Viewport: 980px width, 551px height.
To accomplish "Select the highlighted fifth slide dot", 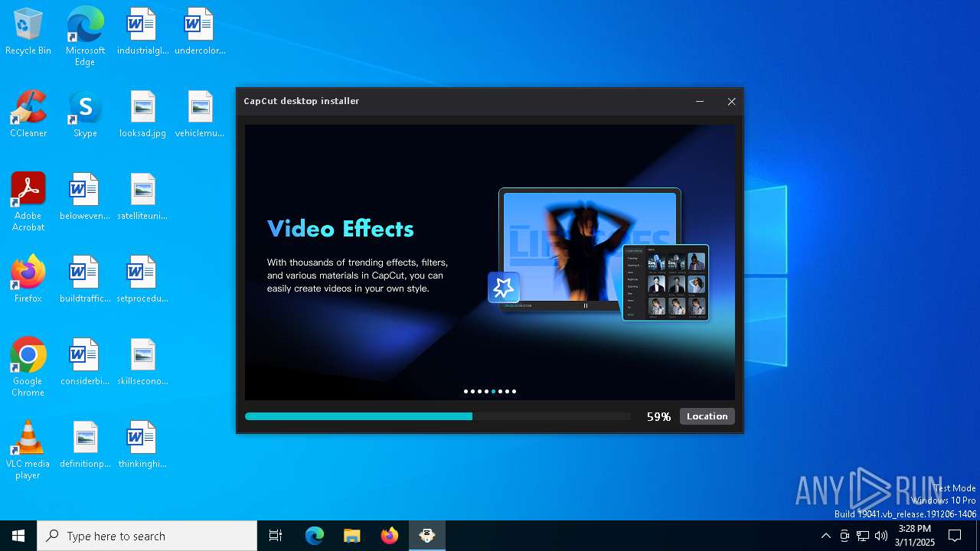I will pyautogui.click(x=493, y=391).
